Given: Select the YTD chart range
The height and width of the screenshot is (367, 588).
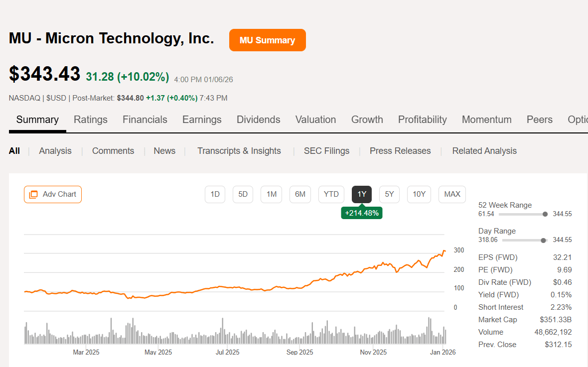Looking at the screenshot, I should point(331,194).
